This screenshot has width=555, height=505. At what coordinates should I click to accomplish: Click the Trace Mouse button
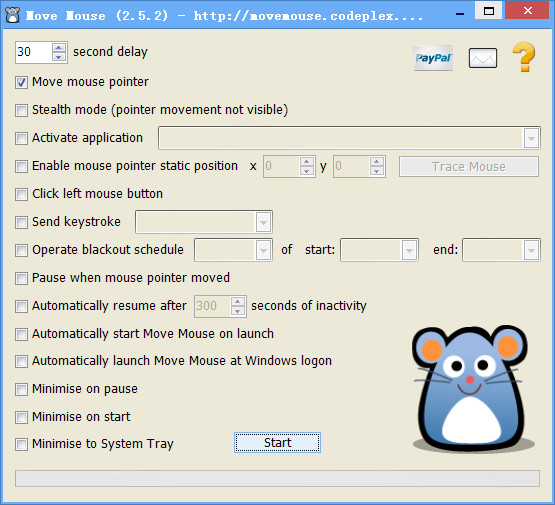469,166
